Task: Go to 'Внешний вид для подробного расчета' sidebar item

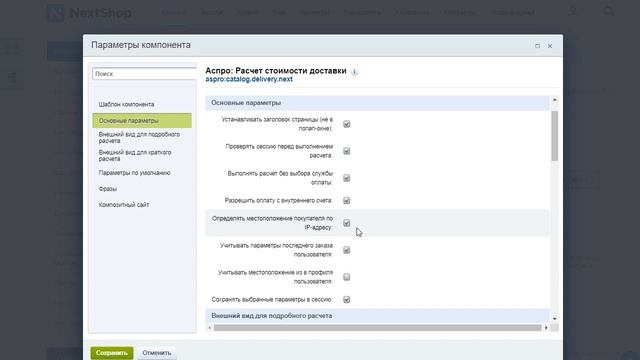Action: pos(139,138)
